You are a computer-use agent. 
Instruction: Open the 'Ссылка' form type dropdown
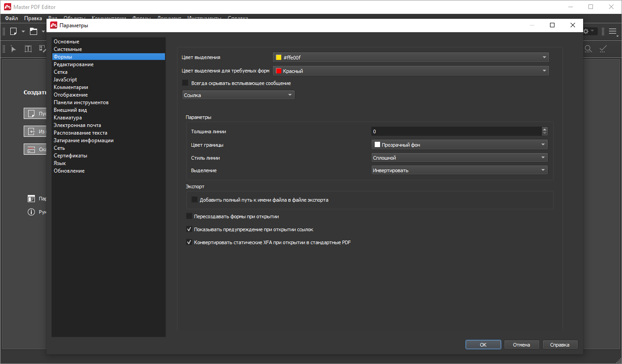[238, 95]
